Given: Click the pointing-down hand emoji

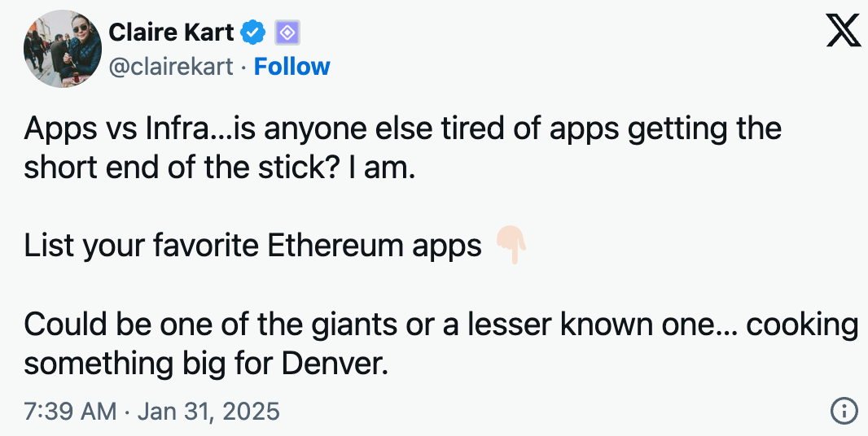Looking at the screenshot, I should (512, 246).
